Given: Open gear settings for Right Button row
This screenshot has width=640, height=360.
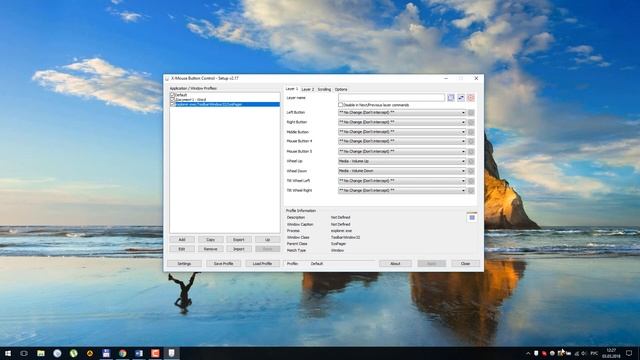Looking at the screenshot, I should click(x=471, y=122).
